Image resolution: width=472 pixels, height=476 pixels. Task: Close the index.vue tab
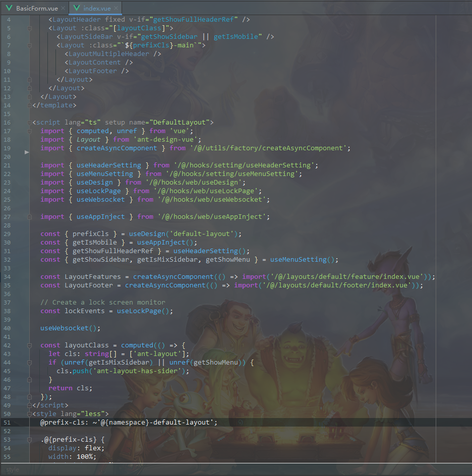click(116, 8)
